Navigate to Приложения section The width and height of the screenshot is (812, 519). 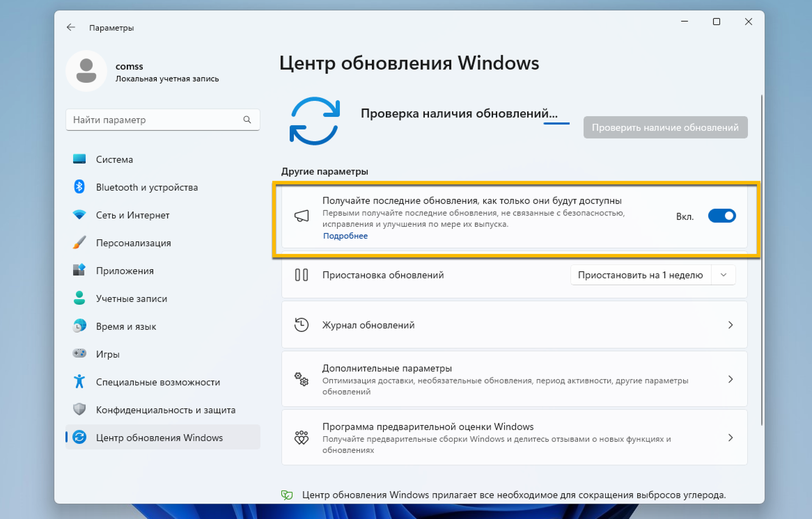[163, 270]
